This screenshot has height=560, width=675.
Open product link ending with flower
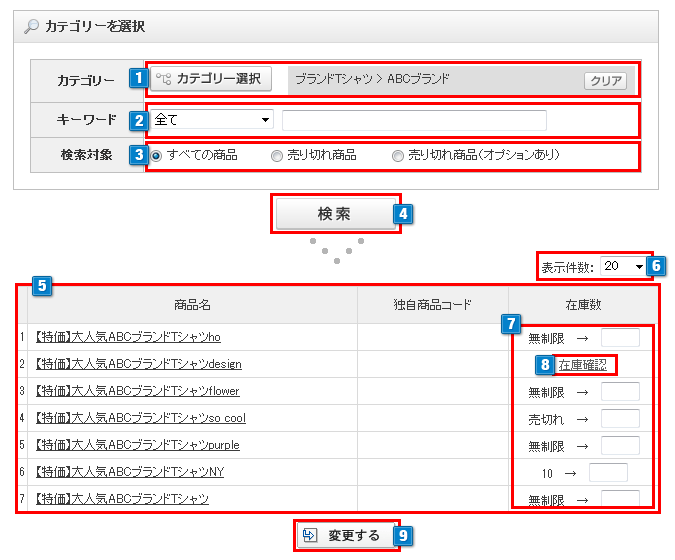137,391
